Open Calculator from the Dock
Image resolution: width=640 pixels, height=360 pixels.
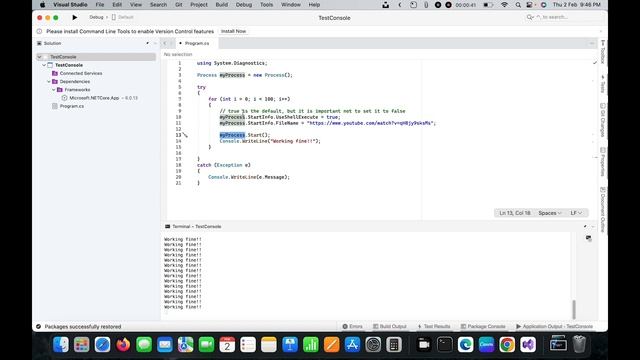394,345
